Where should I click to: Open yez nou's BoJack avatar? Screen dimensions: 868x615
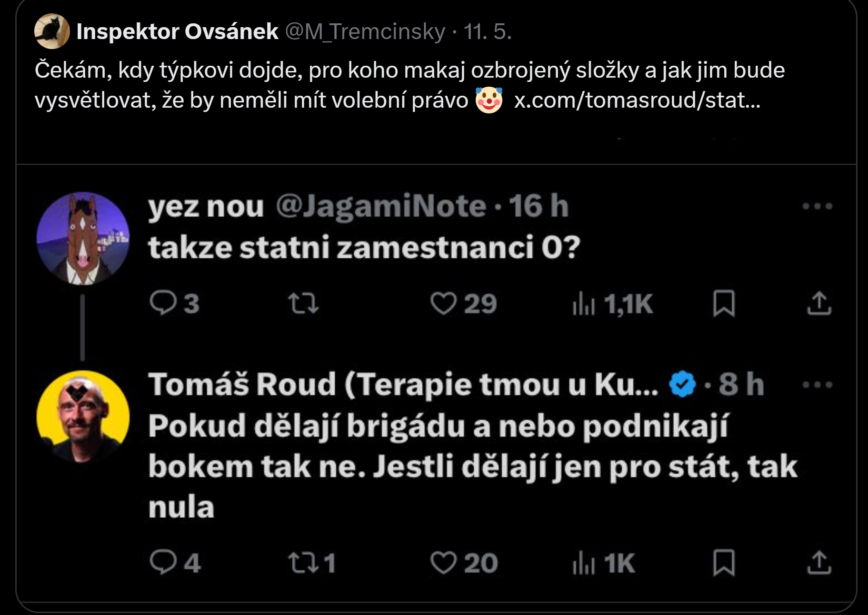(x=83, y=238)
